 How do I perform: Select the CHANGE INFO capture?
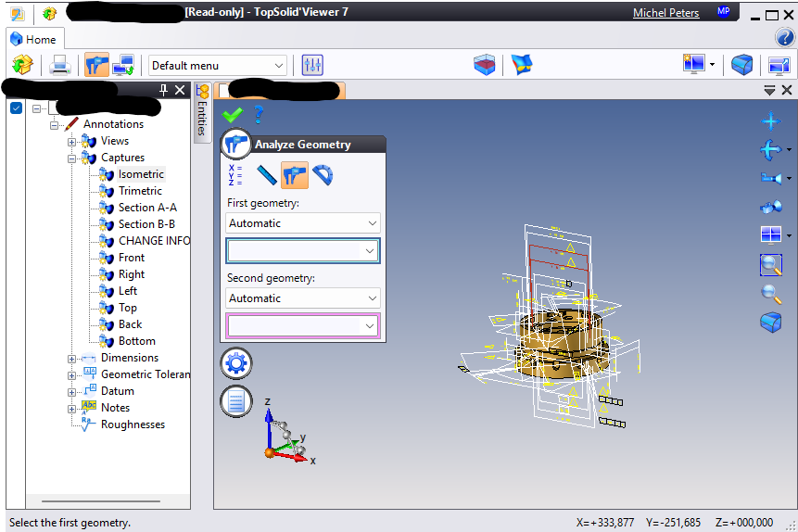pos(154,241)
